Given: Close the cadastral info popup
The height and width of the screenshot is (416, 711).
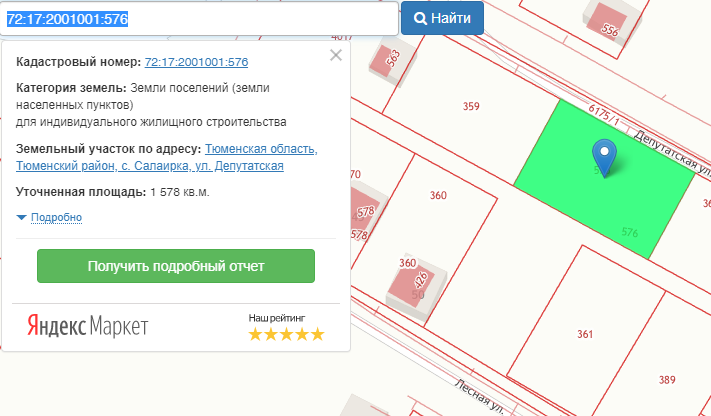Looking at the screenshot, I should point(336,55).
